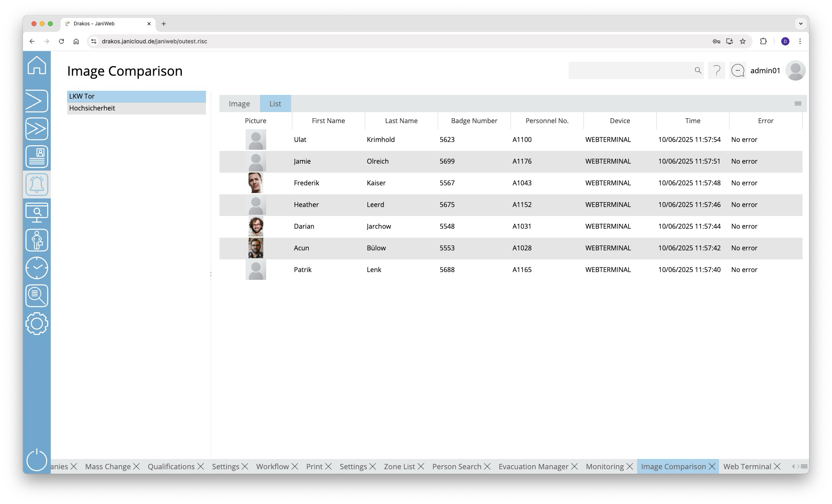Image resolution: width=832 pixels, height=504 pixels.
Task: Open the help question mark icon
Action: (717, 71)
